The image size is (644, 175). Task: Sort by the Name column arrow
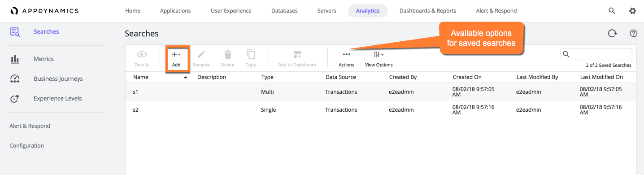click(x=186, y=78)
